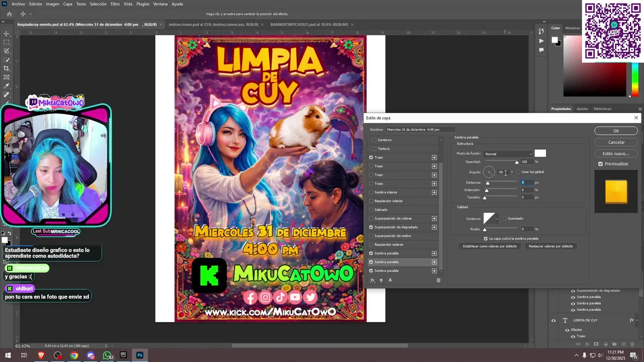Open the actions play icon on right dock
Image resolution: width=644 pixels, height=362 pixels.
[541, 41]
